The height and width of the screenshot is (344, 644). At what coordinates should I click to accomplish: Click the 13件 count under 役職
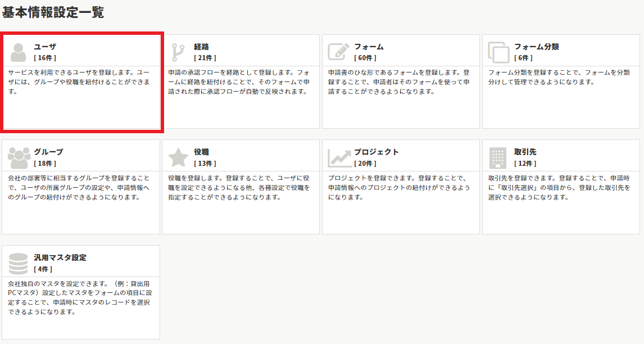click(x=205, y=164)
